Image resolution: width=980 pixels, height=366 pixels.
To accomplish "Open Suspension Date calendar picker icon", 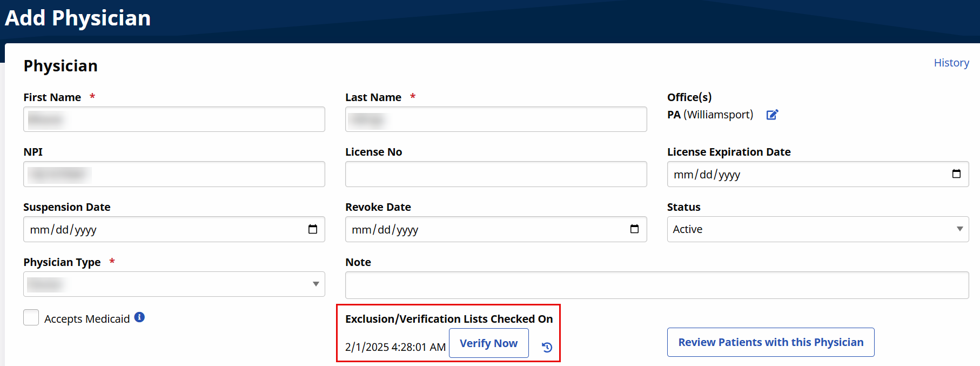I will point(312,229).
